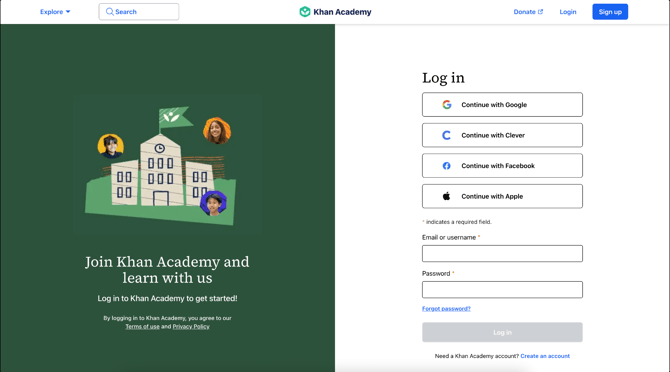Click the Search input box
Screen dimensions: 670x372
tap(139, 12)
